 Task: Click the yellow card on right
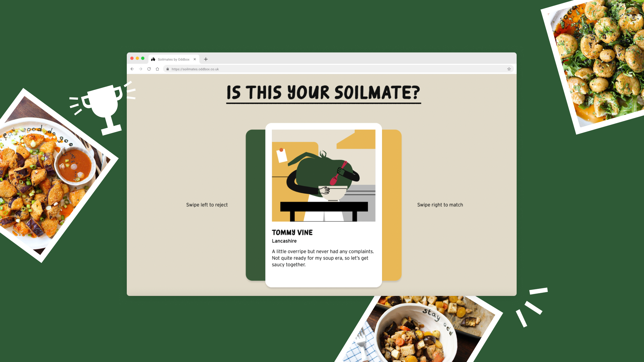[392, 205]
